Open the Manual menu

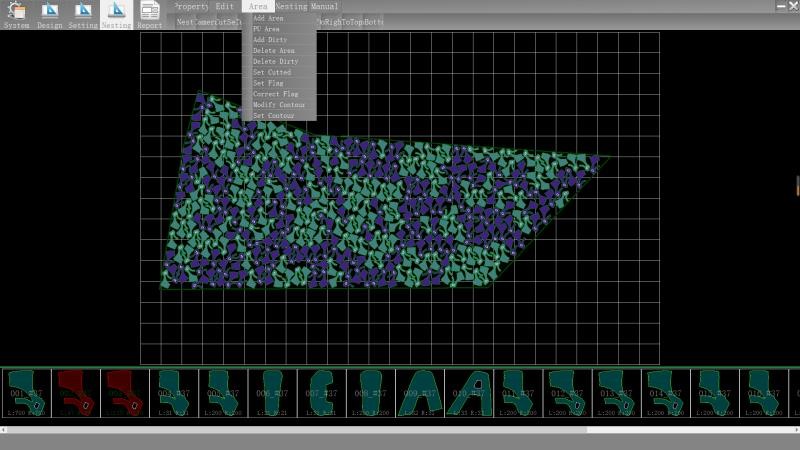pyautogui.click(x=324, y=6)
